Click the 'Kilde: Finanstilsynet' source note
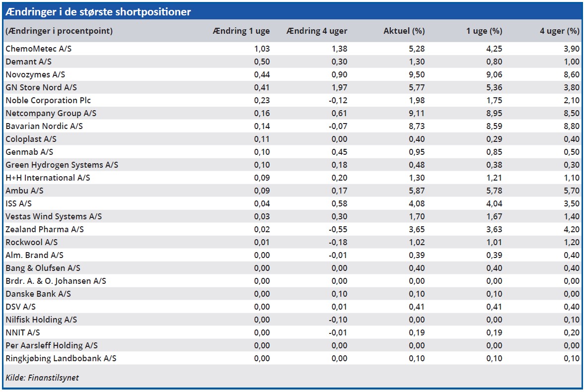 [x=42, y=378]
